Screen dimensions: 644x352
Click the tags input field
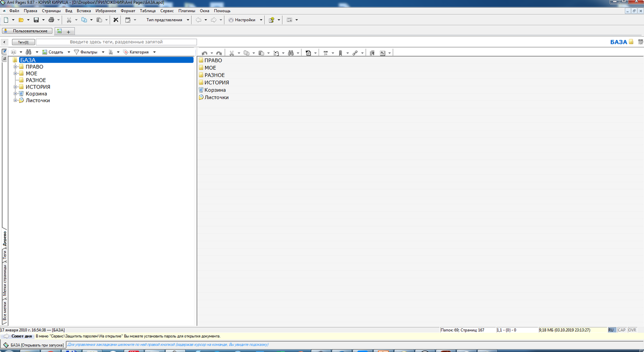116,42
